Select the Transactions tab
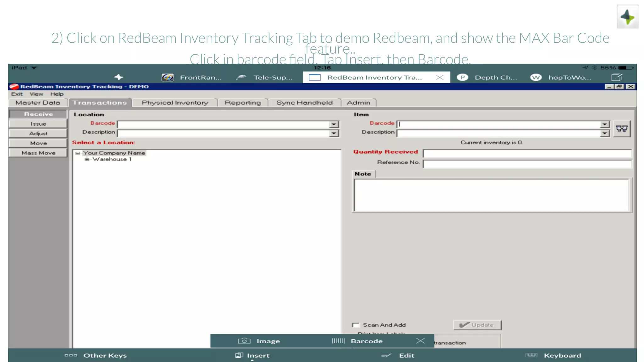The height and width of the screenshot is (362, 644). [100, 102]
